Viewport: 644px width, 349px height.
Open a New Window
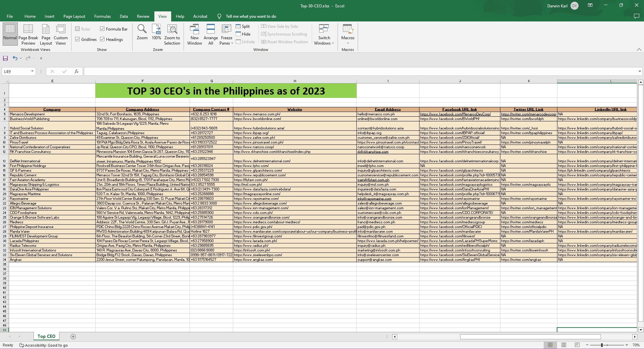pos(195,34)
